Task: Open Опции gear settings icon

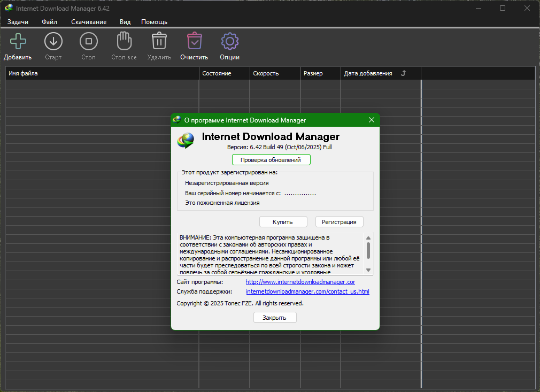Action: [229, 41]
